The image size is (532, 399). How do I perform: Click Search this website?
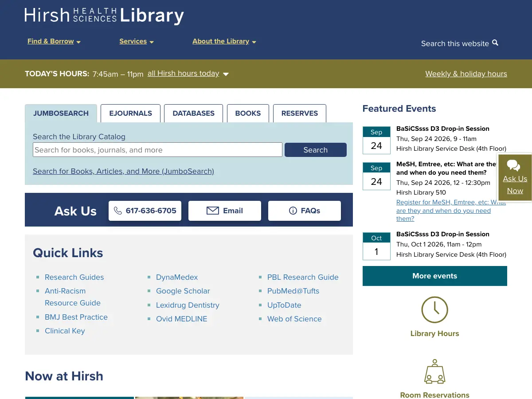tap(460, 43)
